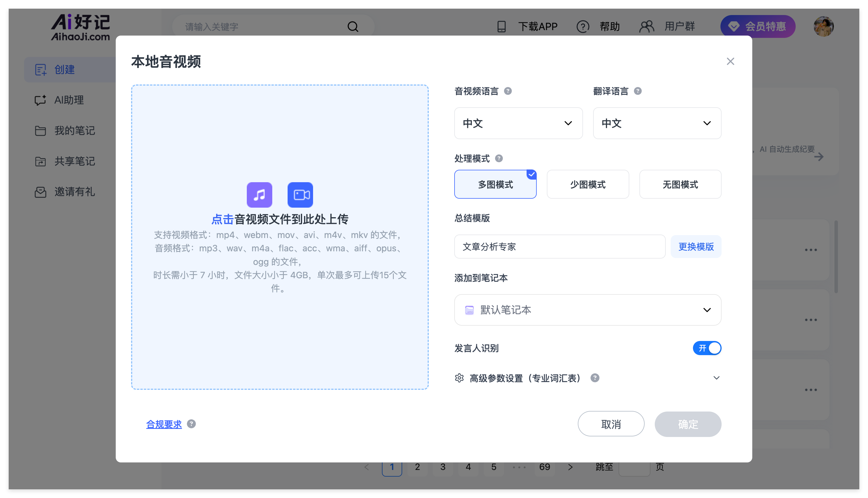The height and width of the screenshot is (498, 868).
Task: Click the phone icon for 下载APP
Action: (501, 26)
